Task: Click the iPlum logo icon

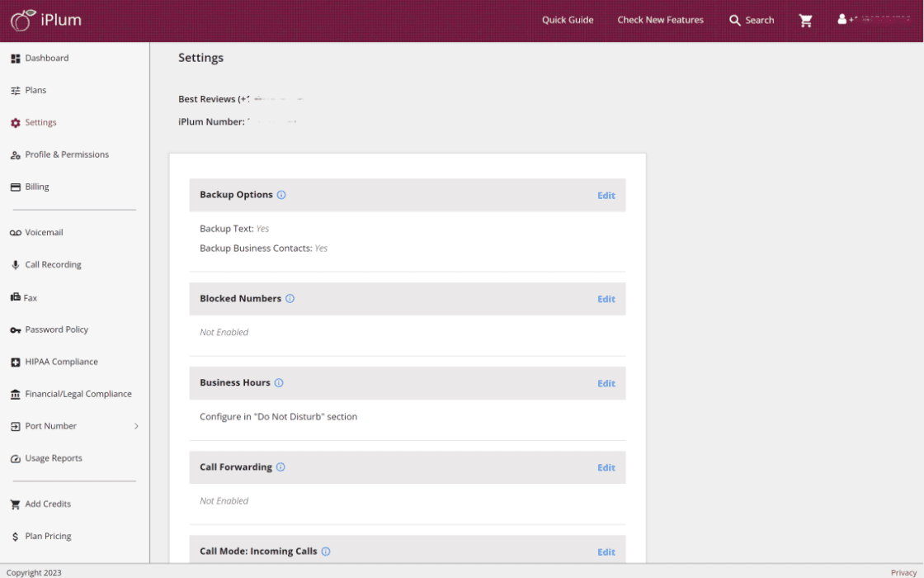Action: click(23, 21)
